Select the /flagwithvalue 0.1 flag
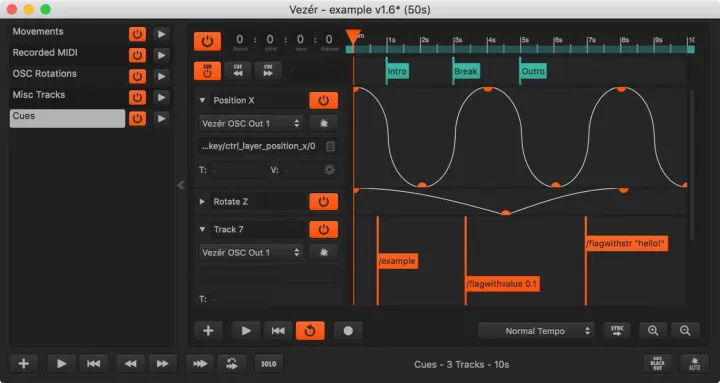 click(x=502, y=284)
